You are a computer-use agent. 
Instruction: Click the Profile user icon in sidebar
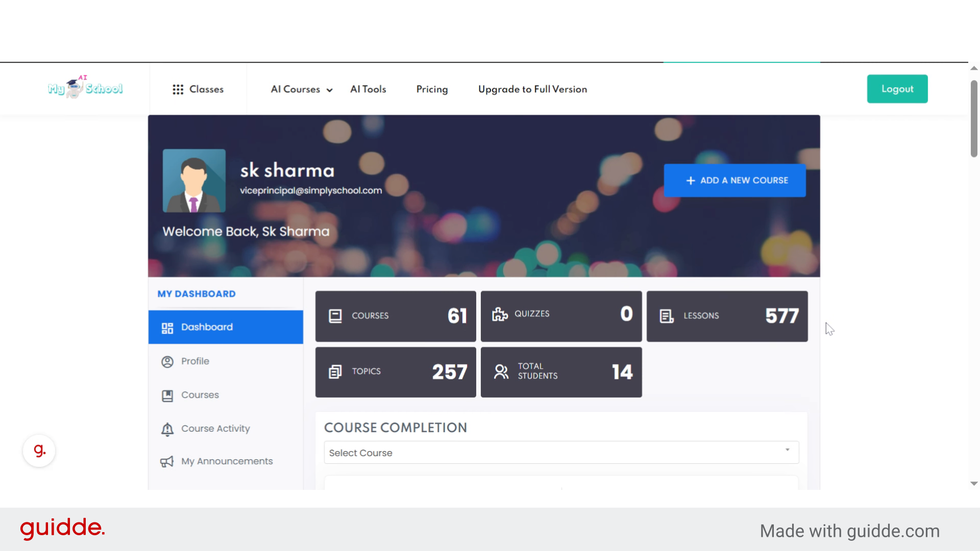(167, 362)
